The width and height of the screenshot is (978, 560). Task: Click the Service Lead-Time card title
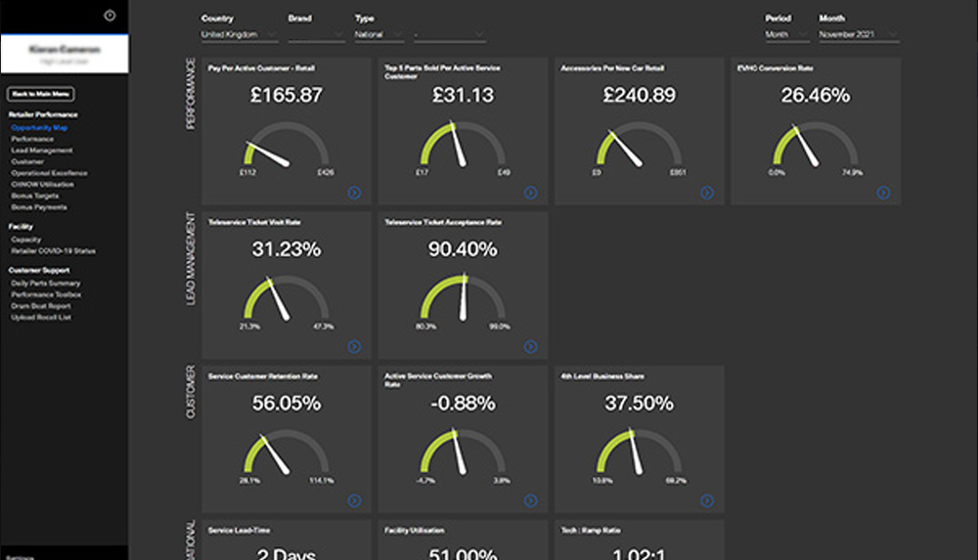(239, 531)
